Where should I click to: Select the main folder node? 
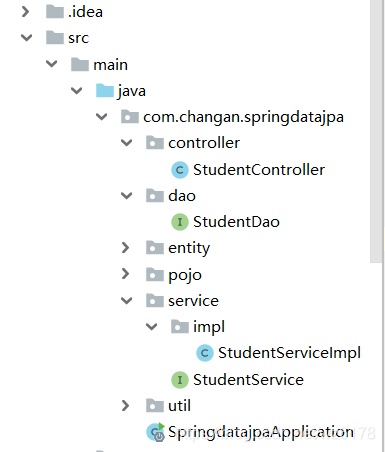[x=110, y=65]
